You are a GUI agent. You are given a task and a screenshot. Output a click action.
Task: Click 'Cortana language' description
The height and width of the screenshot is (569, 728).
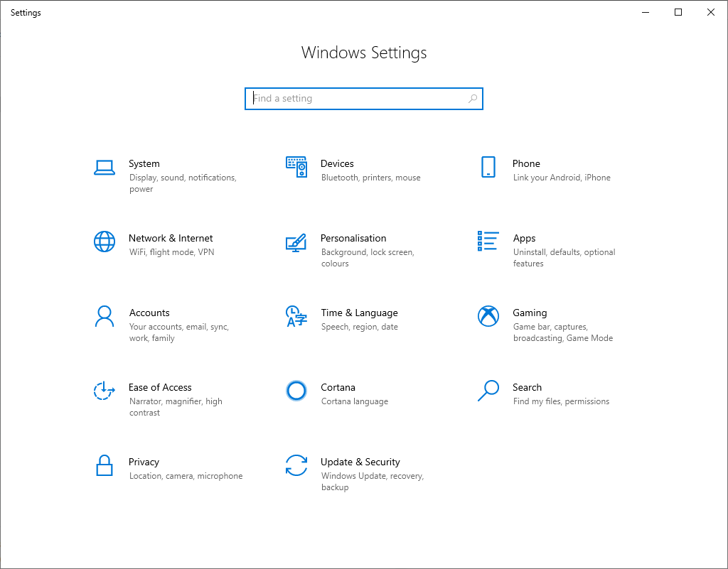pos(355,401)
